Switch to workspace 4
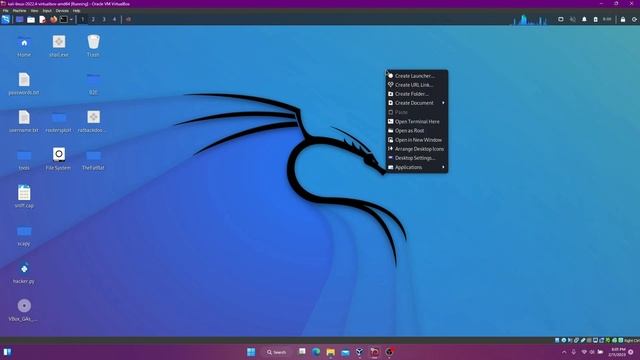This screenshot has height=360, width=640. [114, 19]
